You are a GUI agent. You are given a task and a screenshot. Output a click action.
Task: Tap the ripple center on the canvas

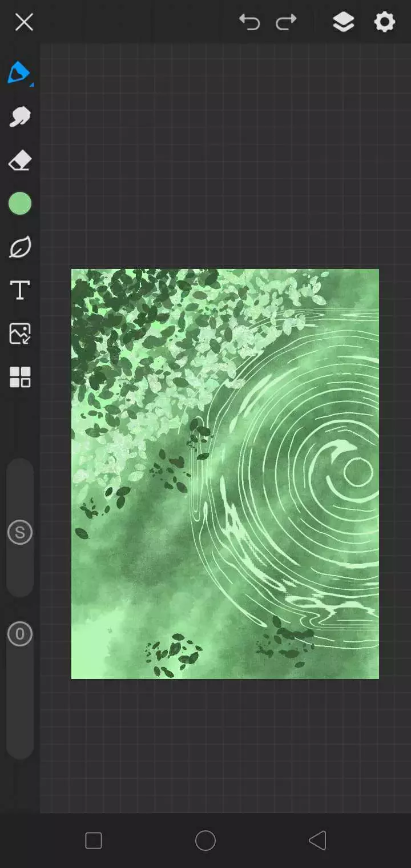coord(358,472)
